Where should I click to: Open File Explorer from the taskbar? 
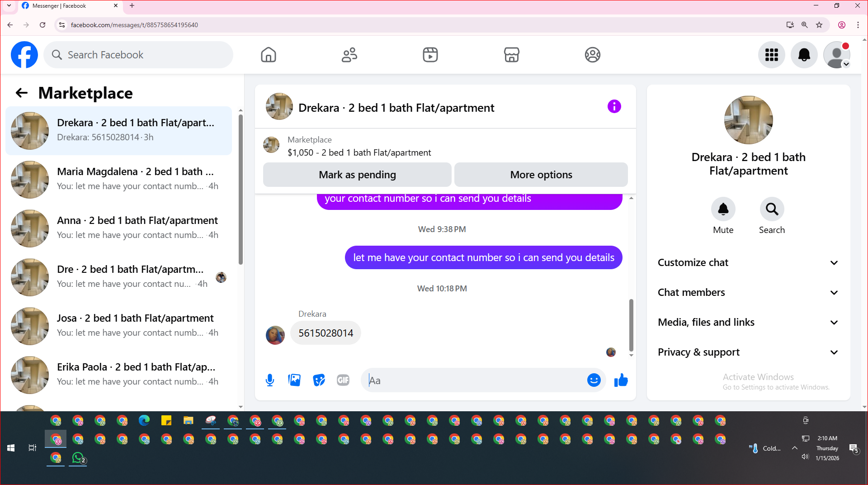click(189, 421)
